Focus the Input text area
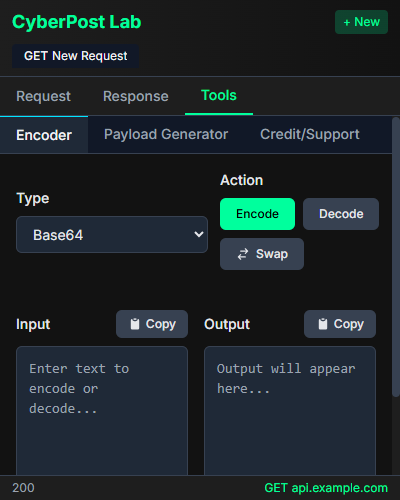The height and width of the screenshot is (500, 400). (x=102, y=411)
